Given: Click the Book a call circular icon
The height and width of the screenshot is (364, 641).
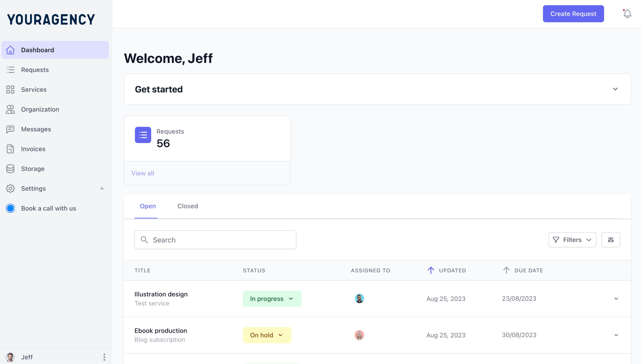Looking at the screenshot, I should (10, 208).
